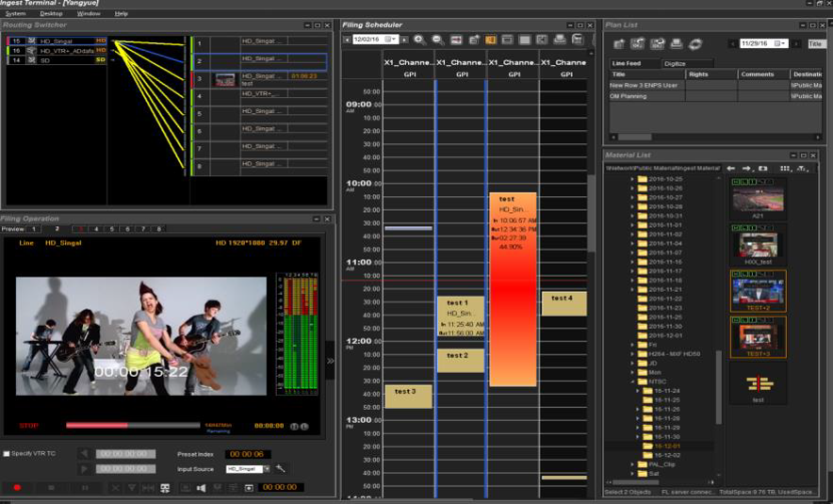Click the refresh icon in Plan List toolbar
833x504 pixels.
695,43
